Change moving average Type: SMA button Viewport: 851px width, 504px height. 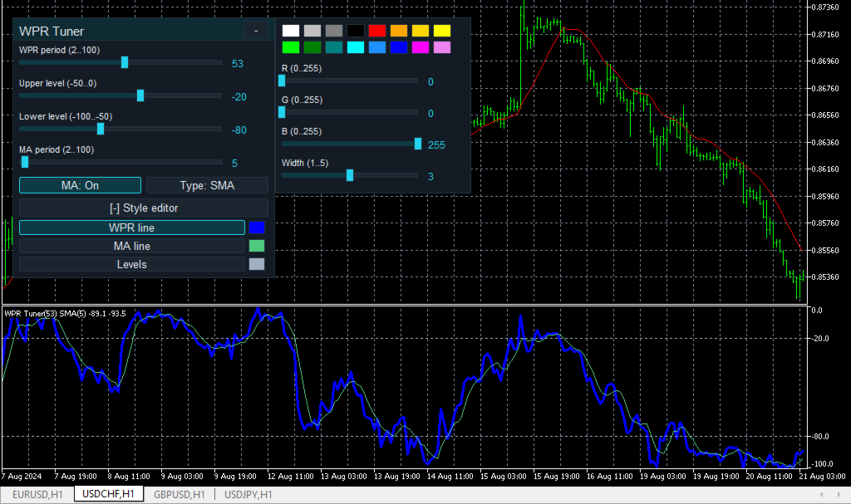[x=207, y=185]
